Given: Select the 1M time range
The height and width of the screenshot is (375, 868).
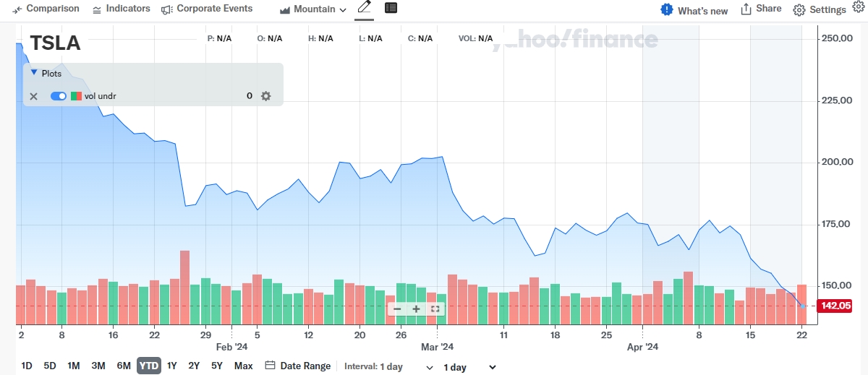Looking at the screenshot, I should click(73, 366).
